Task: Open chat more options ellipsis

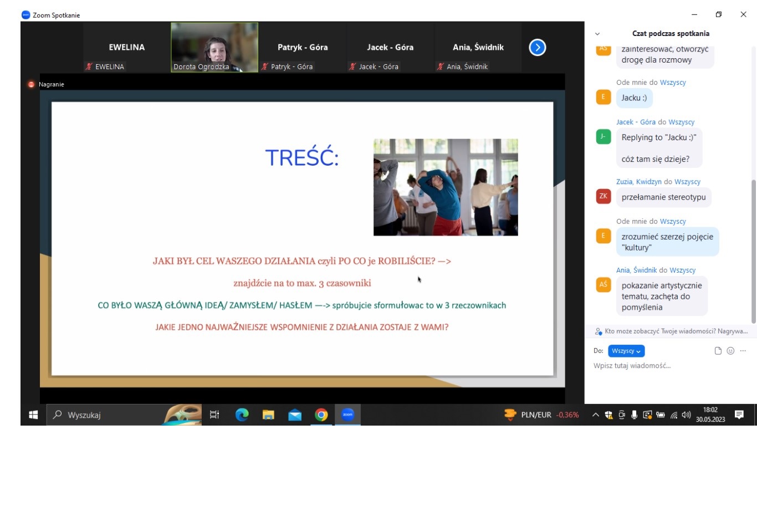Action: pos(743,351)
